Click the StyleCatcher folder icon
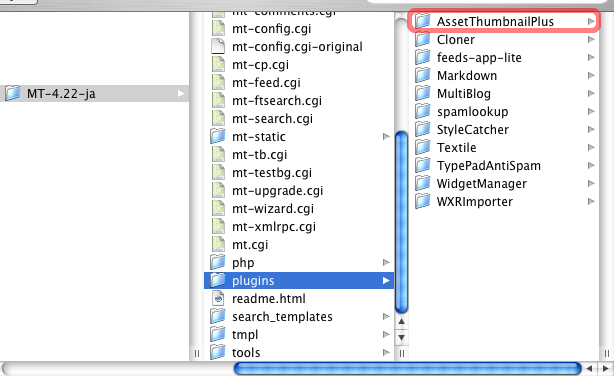The width and height of the screenshot is (614, 376). (x=423, y=129)
